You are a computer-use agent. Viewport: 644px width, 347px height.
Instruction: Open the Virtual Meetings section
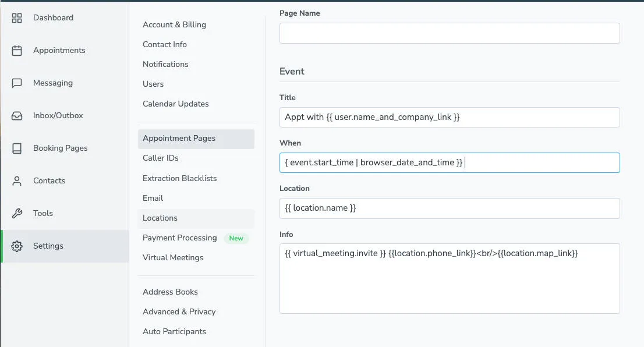coord(173,257)
